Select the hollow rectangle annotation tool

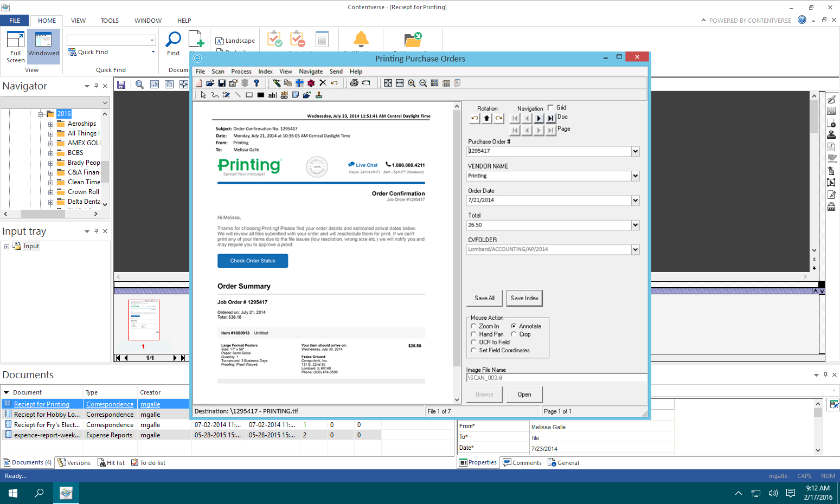point(249,95)
